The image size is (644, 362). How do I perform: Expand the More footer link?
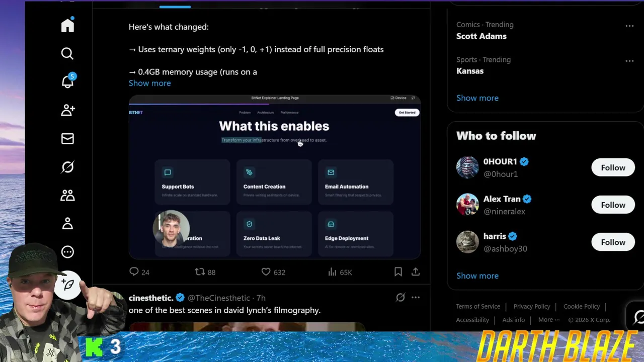[549, 320]
